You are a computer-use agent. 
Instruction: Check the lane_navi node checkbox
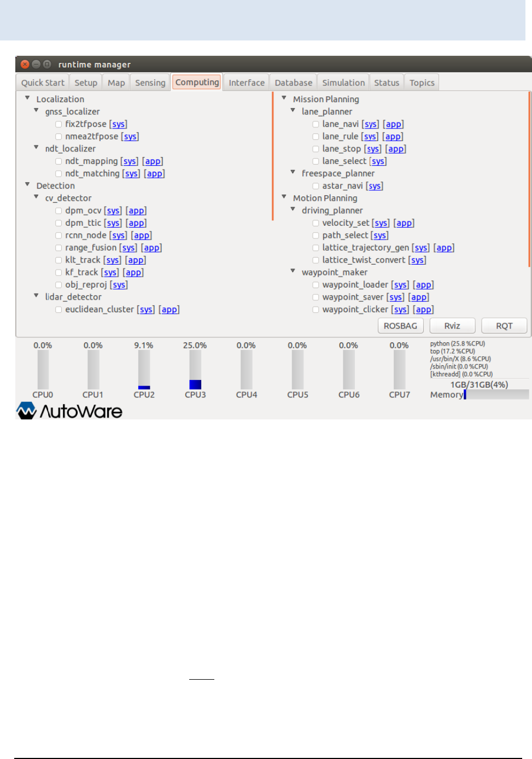[315, 124]
